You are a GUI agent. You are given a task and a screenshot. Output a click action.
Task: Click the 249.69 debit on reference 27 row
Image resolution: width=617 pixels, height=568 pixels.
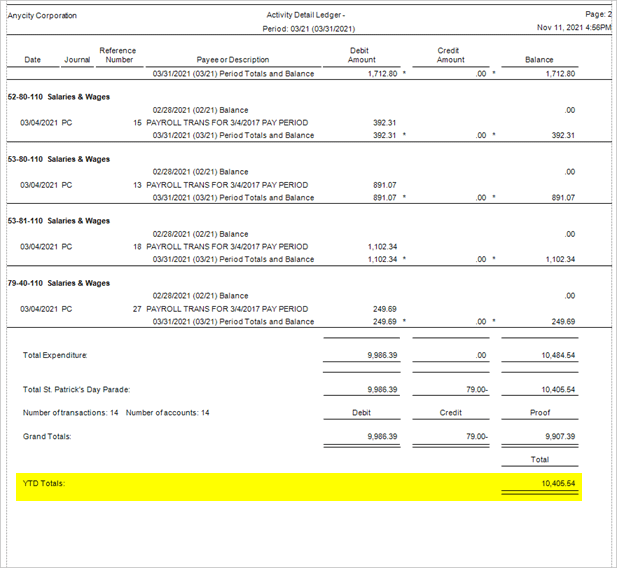(384, 309)
